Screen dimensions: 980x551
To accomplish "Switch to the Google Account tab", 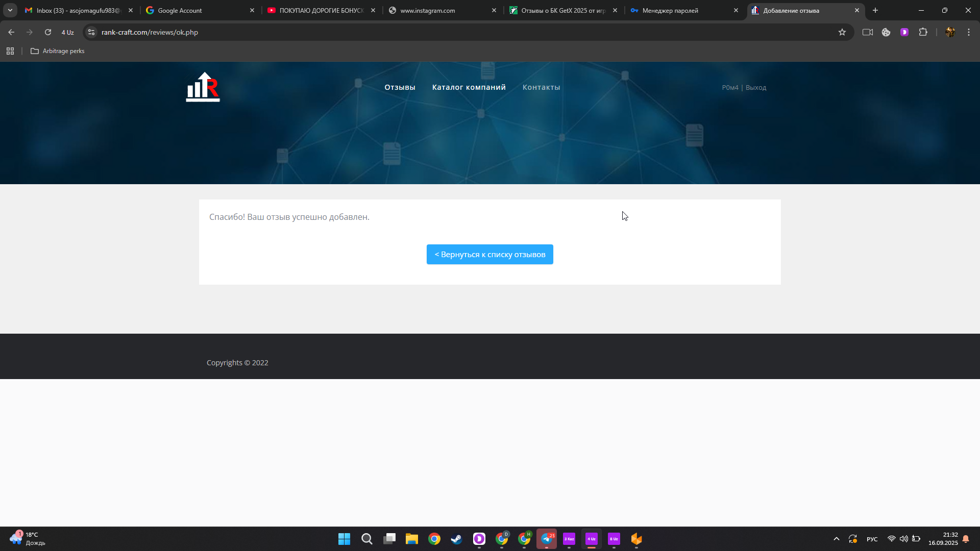I will pyautogui.click(x=199, y=10).
